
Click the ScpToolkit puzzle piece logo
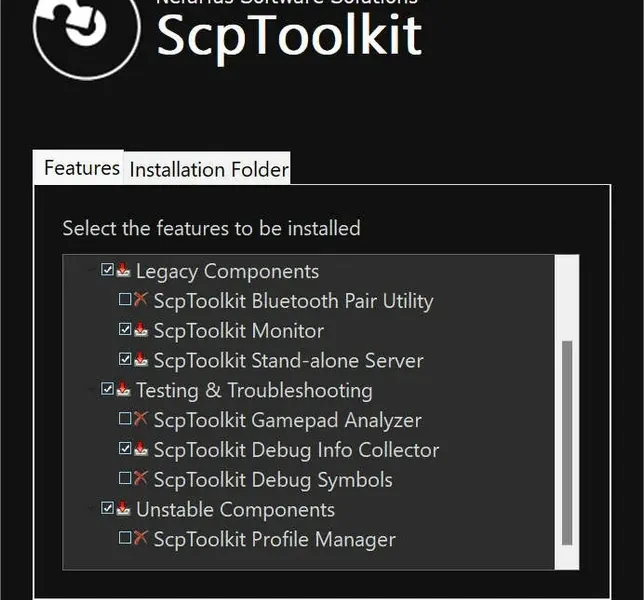(87, 33)
